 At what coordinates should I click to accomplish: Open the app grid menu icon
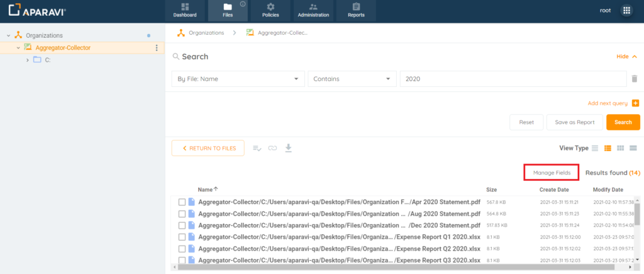(626, 11)
